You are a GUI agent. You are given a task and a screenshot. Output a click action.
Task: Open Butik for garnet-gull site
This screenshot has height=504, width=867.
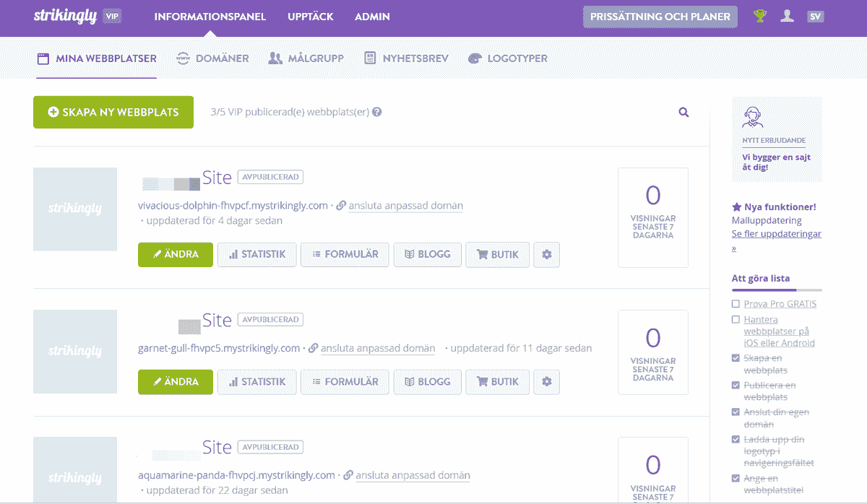pos(497,381)
